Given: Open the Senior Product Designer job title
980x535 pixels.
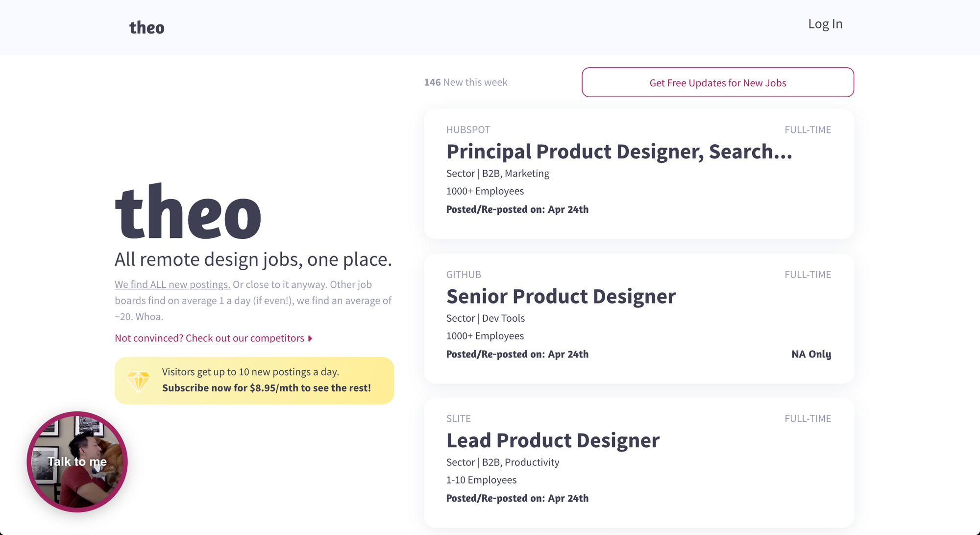Looking at the screenshot, I should 561,296.
